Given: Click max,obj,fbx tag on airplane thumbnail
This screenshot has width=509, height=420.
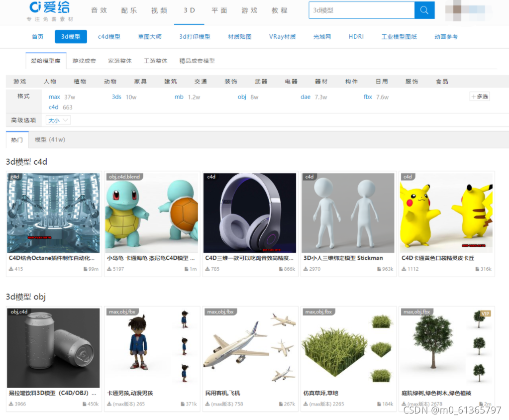Looking at the screenshot, I should (x=220, y=312).
